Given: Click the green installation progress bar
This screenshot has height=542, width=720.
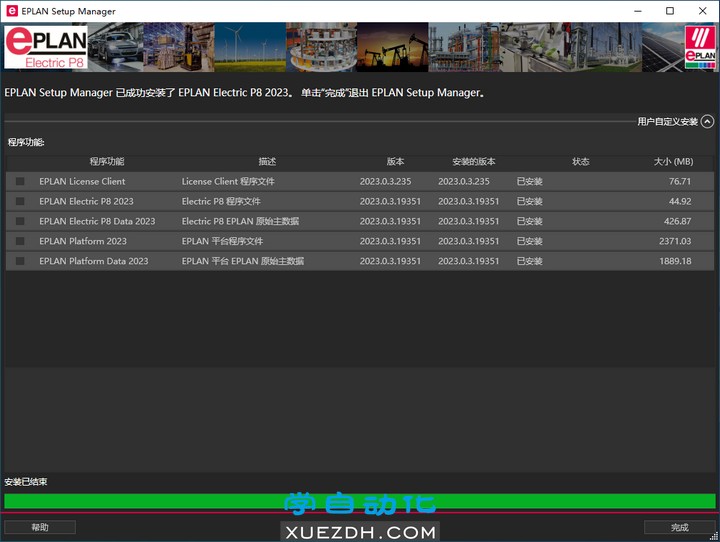Looking at the screenshot, I should pyautogui.click(x=360, y=501).
